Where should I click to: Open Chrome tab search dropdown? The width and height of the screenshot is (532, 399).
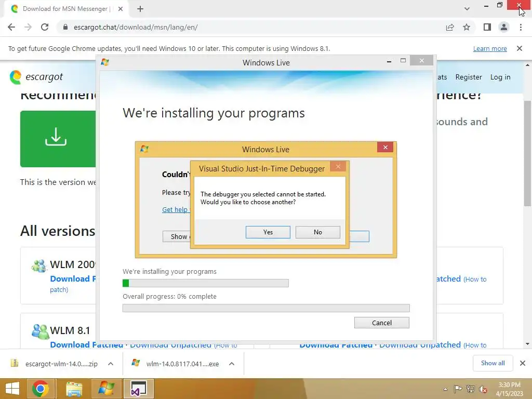[x=467, y=9]
